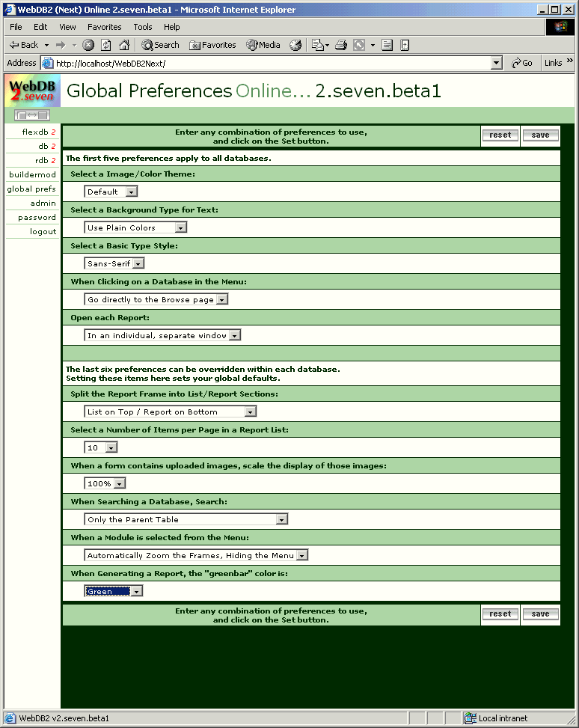Image resolution: width=579 pixels, height=728 pixels.
Task: Open the Browse page behavior dropdown
Action: [x=156, y=299]
